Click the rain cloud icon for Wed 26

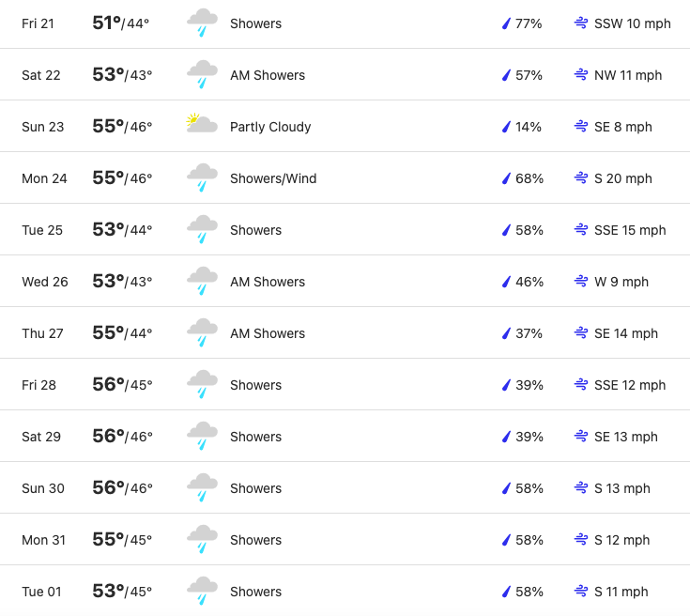point(202,281)
